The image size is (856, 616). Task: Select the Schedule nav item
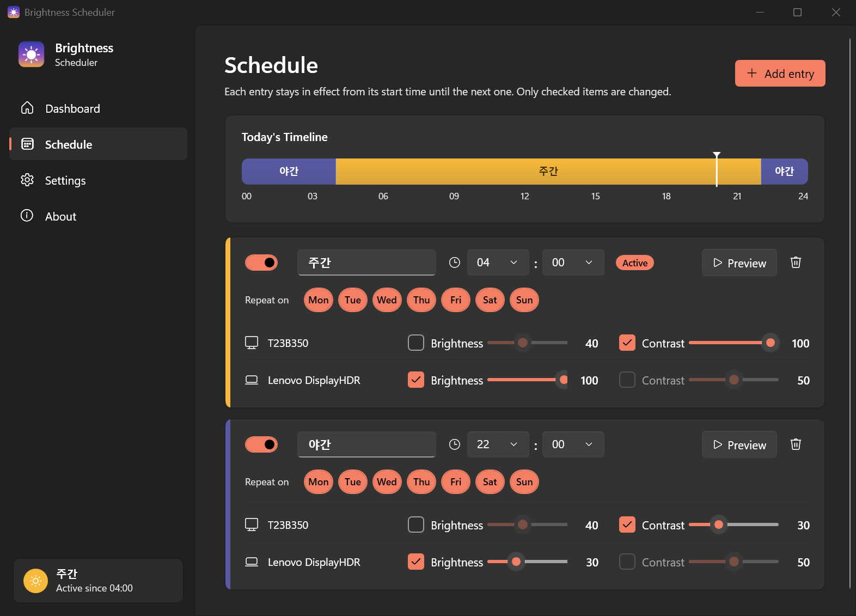(98, 144)
